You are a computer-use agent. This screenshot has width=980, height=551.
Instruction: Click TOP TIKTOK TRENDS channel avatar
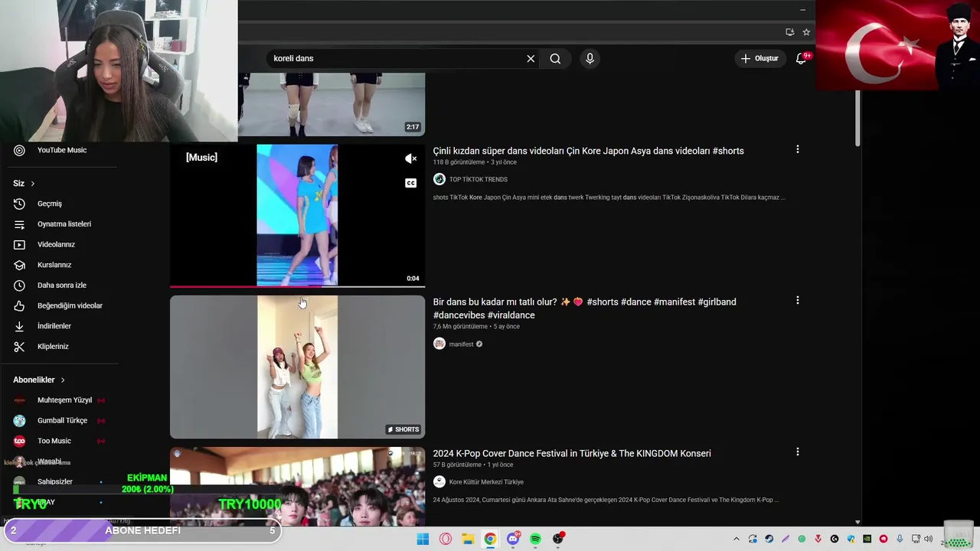(x=439, y=179)
